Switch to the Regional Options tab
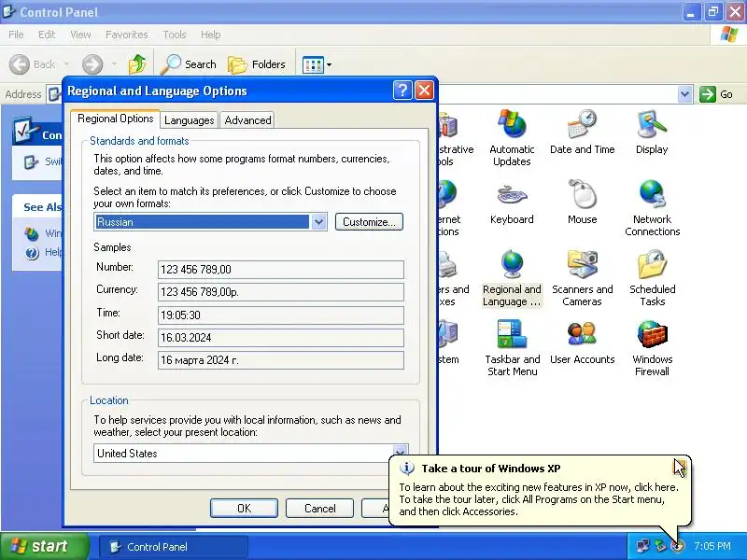This screenshot has height=560, width=747. (115, 119)
